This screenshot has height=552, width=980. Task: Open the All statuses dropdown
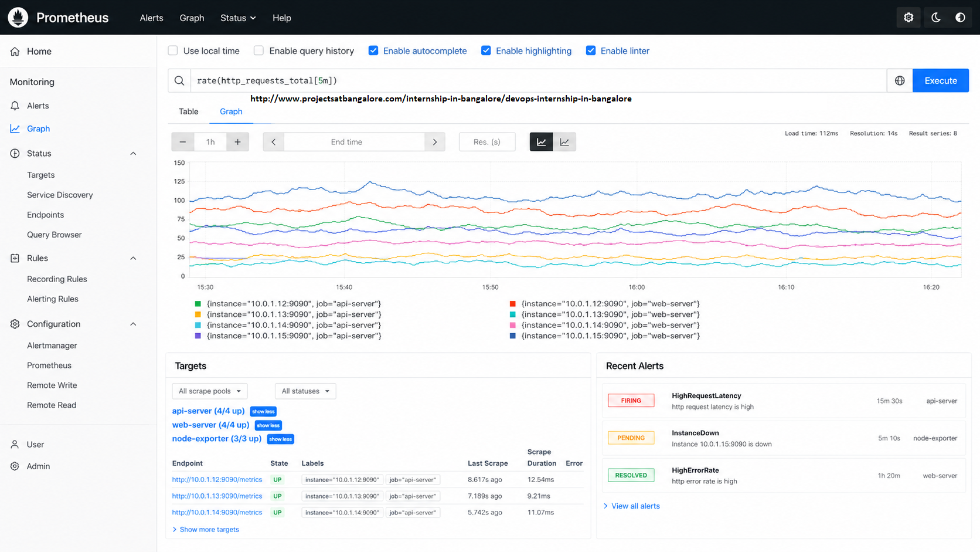[305, 391]
